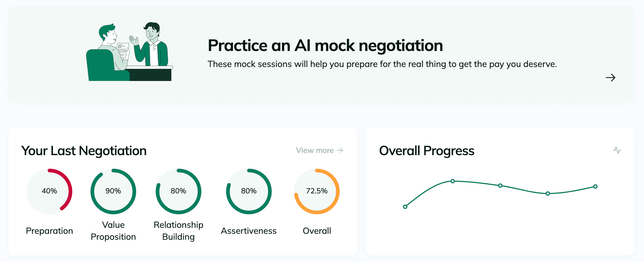The width and height of the screenshot is (644, 262).
Task: Select the highest peak point on the progress chart
Action: pos(453,181)
